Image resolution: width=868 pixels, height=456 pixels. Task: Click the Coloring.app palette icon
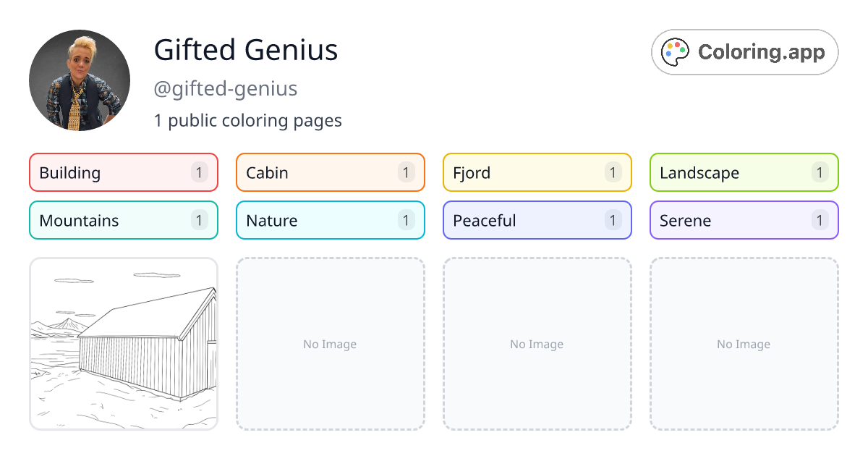(x=675, y=51)
